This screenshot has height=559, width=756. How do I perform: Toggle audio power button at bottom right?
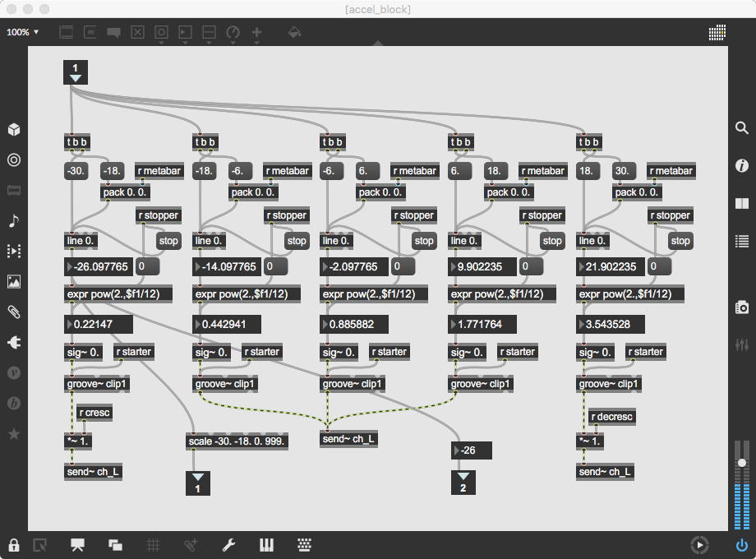tap(741, 545)
